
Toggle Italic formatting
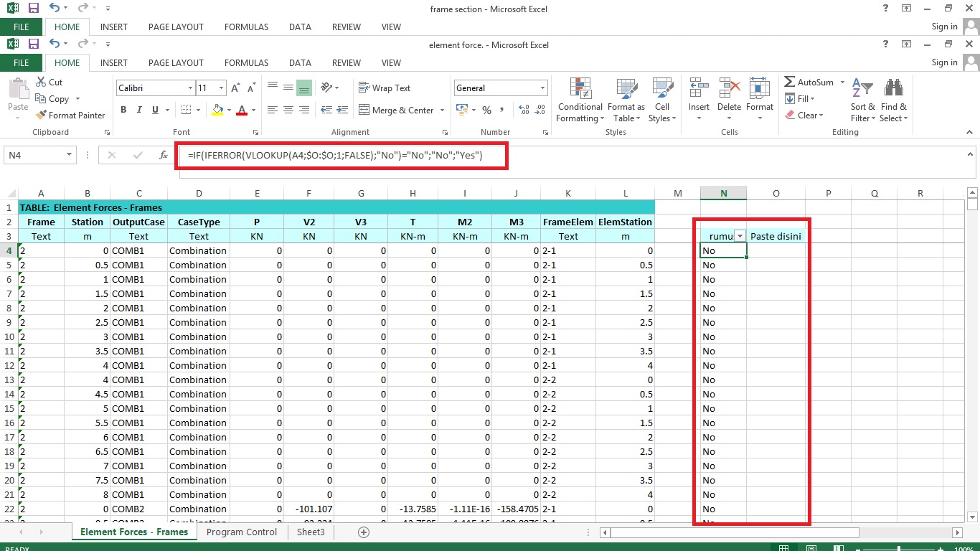click(x=138, y=110)
